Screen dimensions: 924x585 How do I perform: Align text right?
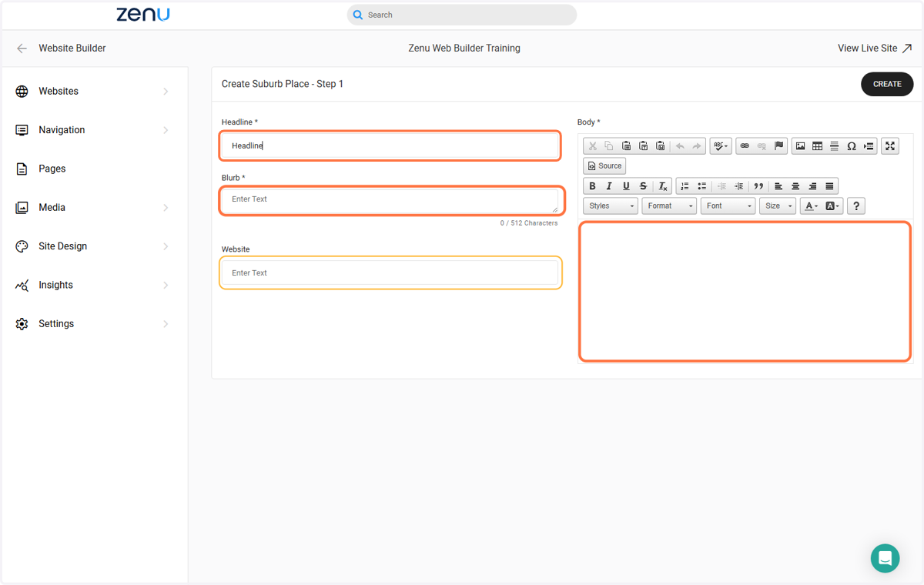point(812,186)
